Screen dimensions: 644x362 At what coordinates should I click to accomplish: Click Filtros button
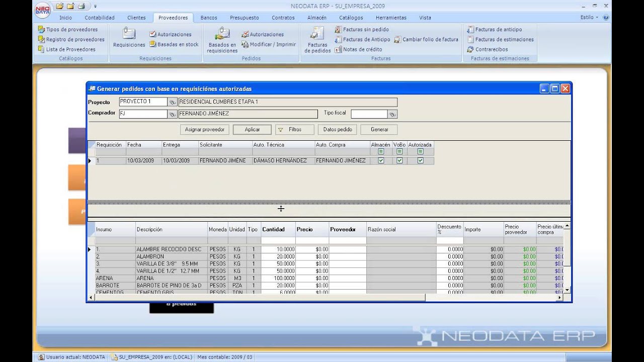(x=295, y=129)
